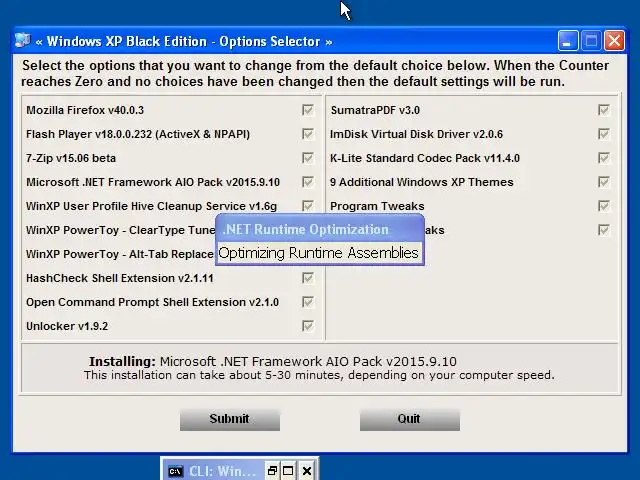Toggle the Microsoft .NET Framework AIO Pack checkbox
This screenshot has height=480, width=640.
[x=308, y=182]
